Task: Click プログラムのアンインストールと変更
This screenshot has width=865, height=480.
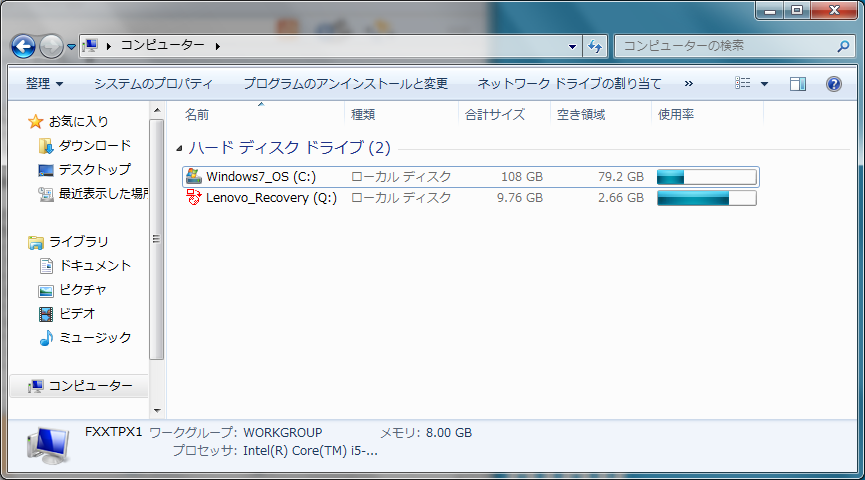Action: 345,84
